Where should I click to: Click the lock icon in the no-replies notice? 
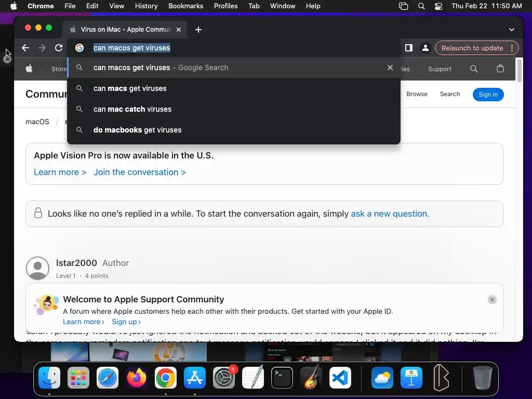point(38,212)
